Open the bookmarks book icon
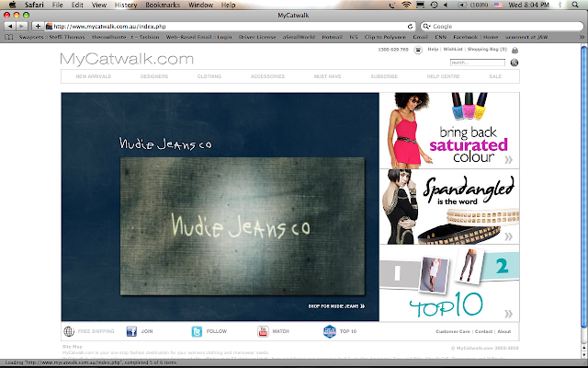The height and width of the screenshot is (368, 588). pos(8,37)
